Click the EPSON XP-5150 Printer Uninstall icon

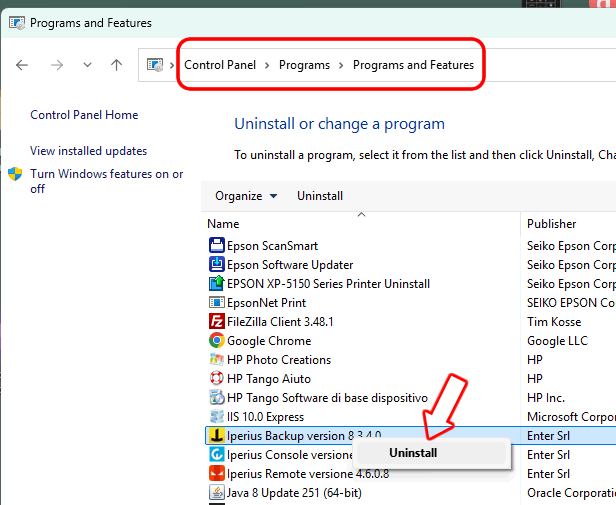216,283
